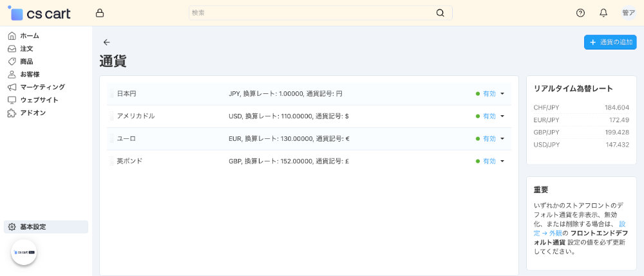Open the マーケティング sidebar menu

pos(42,87)
